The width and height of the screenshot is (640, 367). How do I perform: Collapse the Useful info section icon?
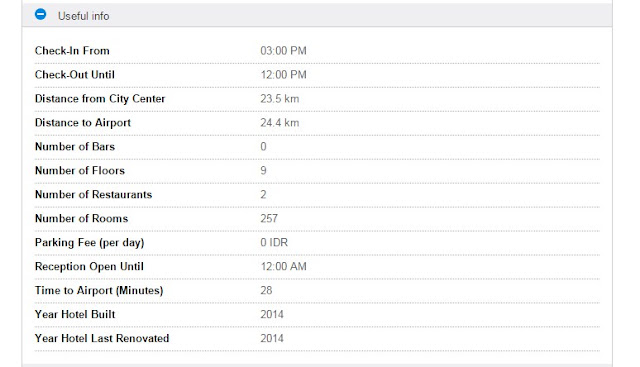40,14
